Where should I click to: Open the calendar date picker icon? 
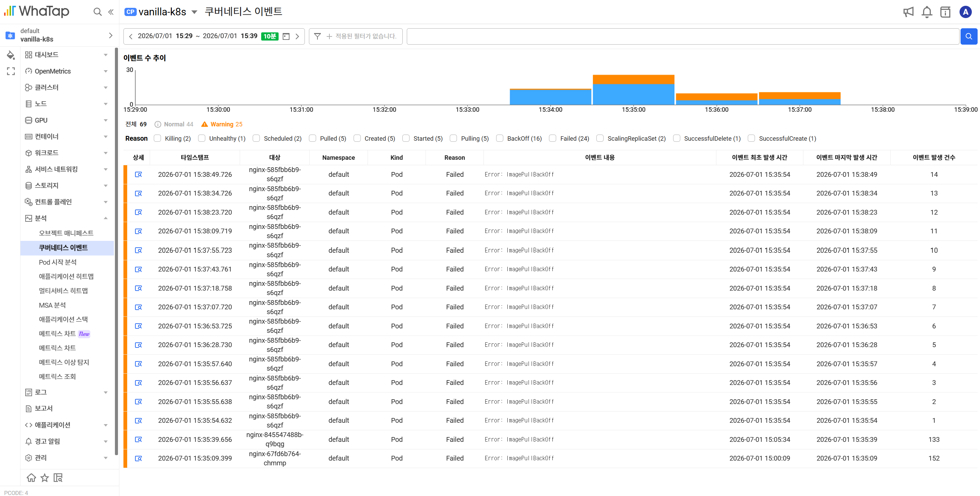click(x=286, y=36)
